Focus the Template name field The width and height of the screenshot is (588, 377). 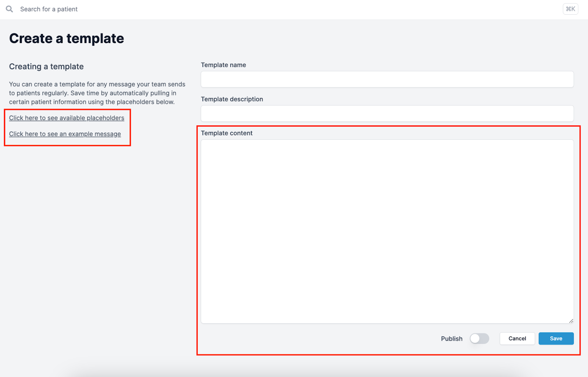tap(387, 79)
